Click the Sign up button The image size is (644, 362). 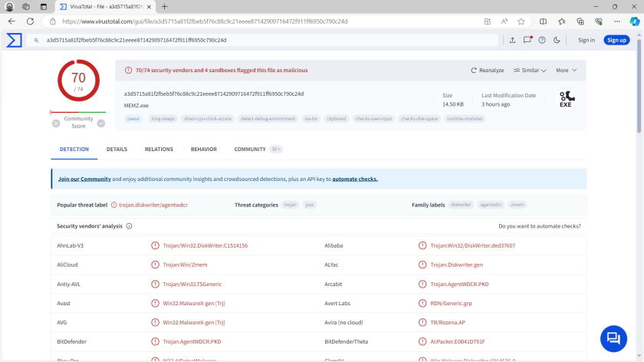click(x=616, y=41)
